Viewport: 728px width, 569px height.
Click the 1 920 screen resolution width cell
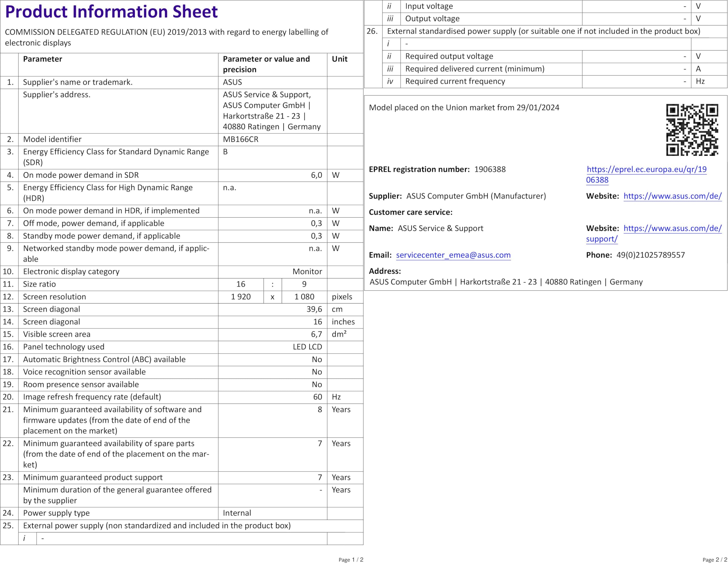click(241, 297)
